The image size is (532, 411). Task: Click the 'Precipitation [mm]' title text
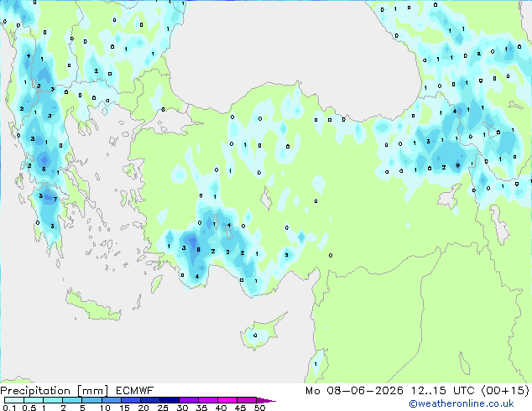coord(55,391)
